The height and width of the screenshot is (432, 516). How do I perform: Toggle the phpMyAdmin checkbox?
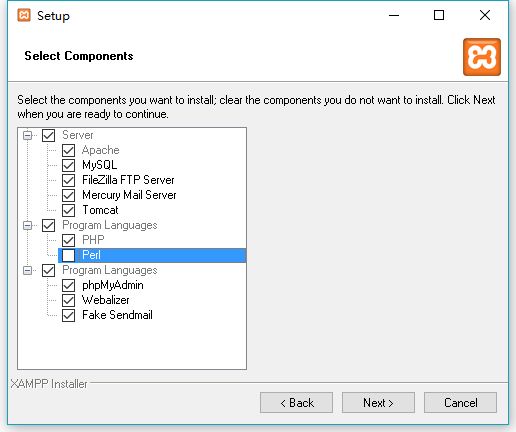68,285
